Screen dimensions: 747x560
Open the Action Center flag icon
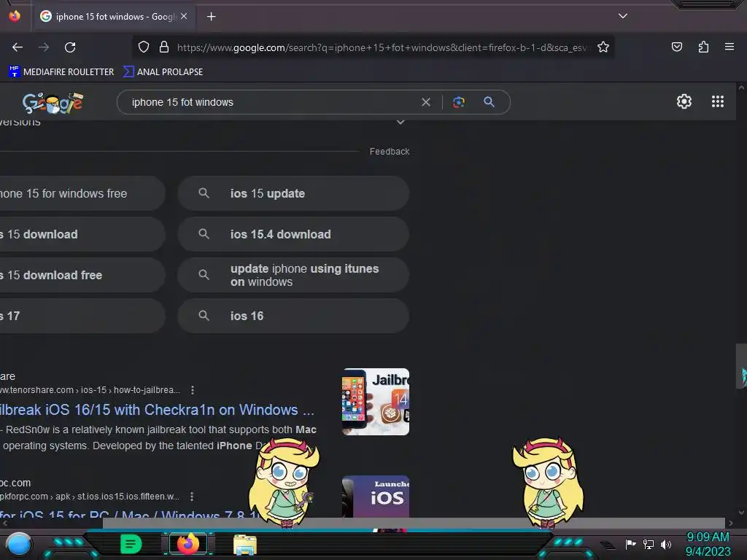[x=630, y=544]
